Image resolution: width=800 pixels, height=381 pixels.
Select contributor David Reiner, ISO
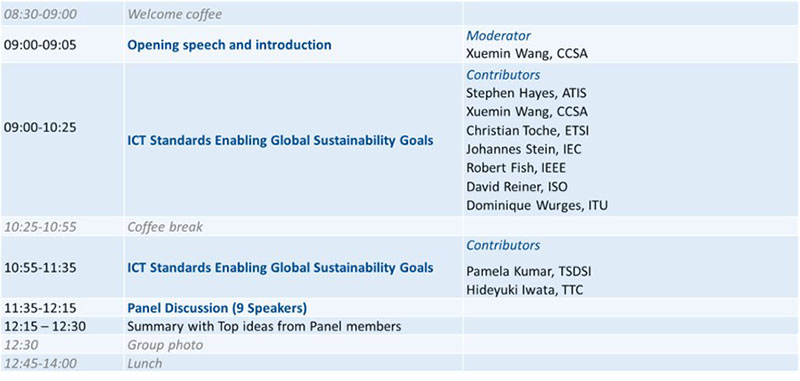click(517, 187)
